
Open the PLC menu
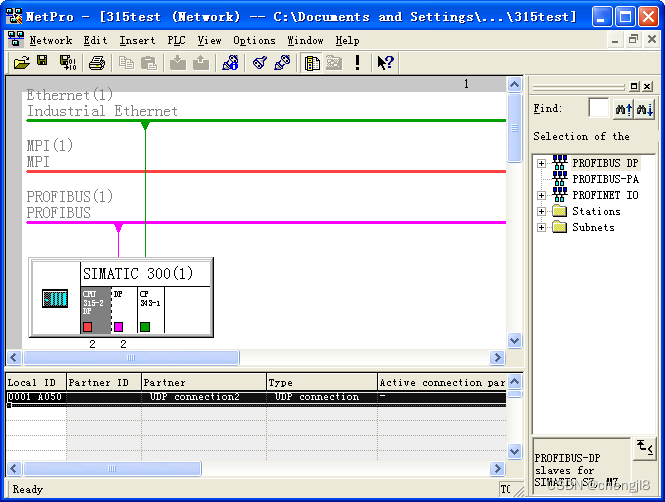(x=176, y=40)
